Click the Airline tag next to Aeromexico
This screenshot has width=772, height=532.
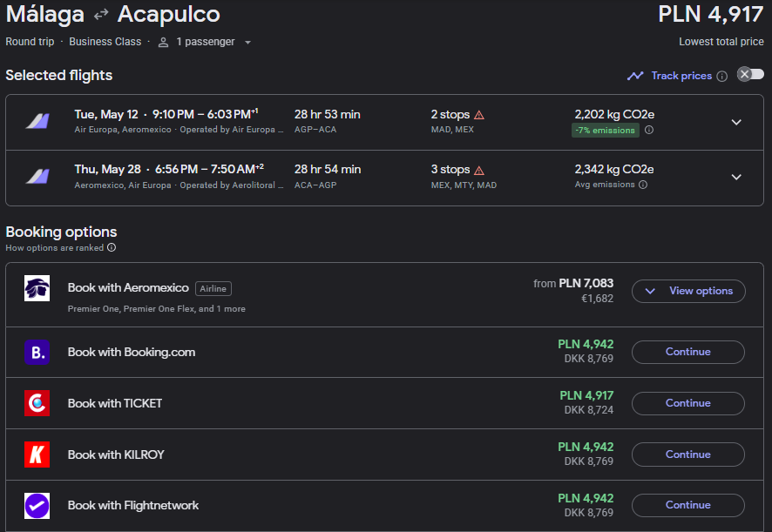[x=213, y=289]
